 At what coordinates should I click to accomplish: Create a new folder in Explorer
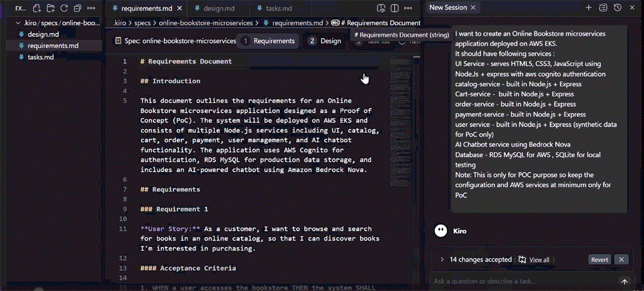[50, 8]
